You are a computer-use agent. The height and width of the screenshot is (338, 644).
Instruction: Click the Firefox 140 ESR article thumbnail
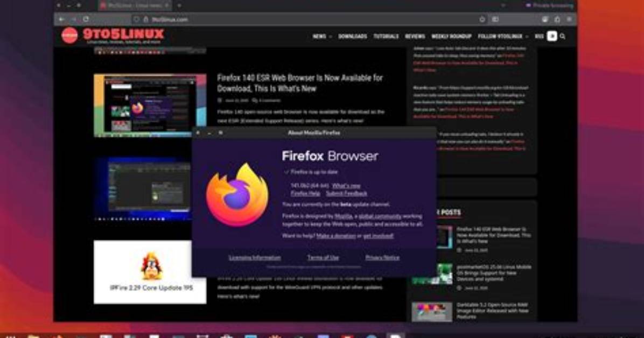150,105
